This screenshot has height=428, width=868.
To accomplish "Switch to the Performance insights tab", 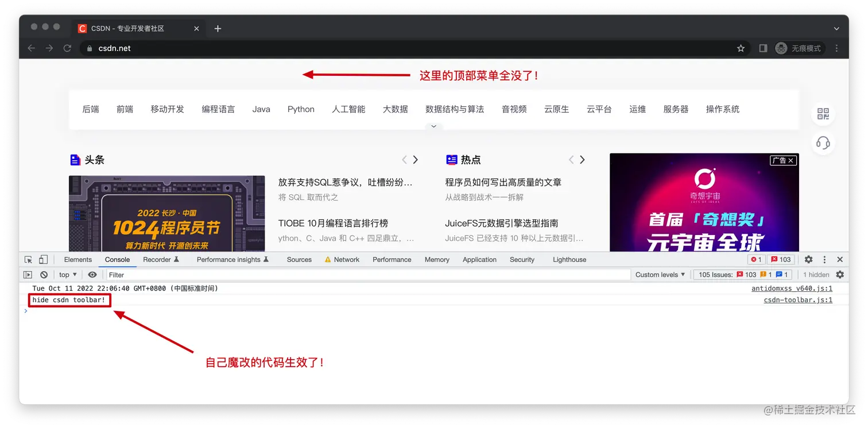I will pos(232,260).
